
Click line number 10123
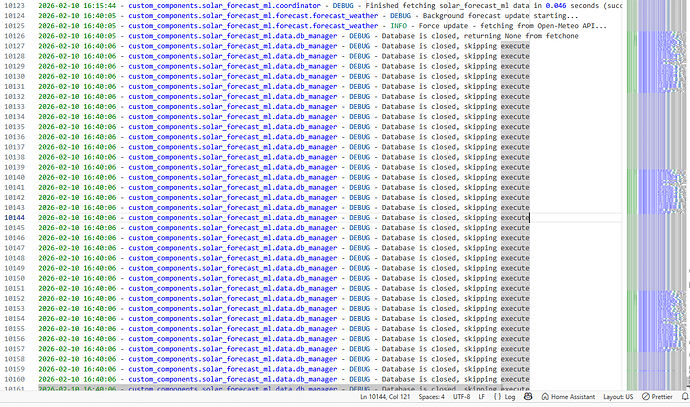coord(15,6)
